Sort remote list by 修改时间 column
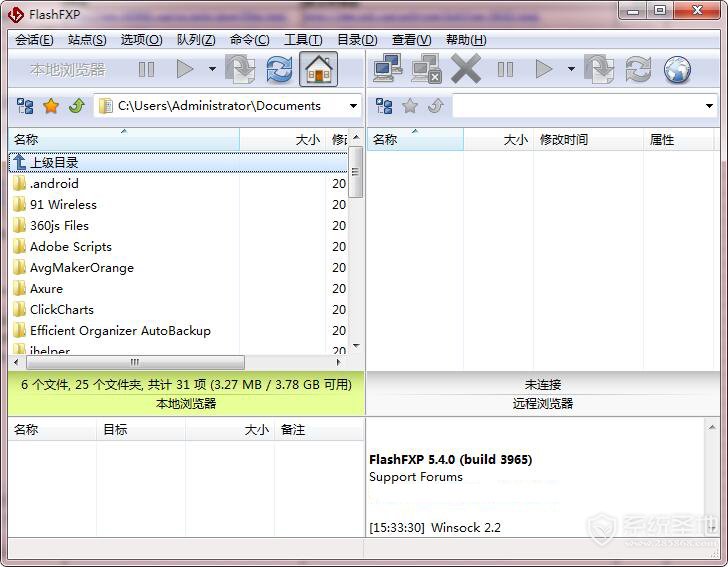The width and height of the screenshot is (728, 567). pos(588,139)
